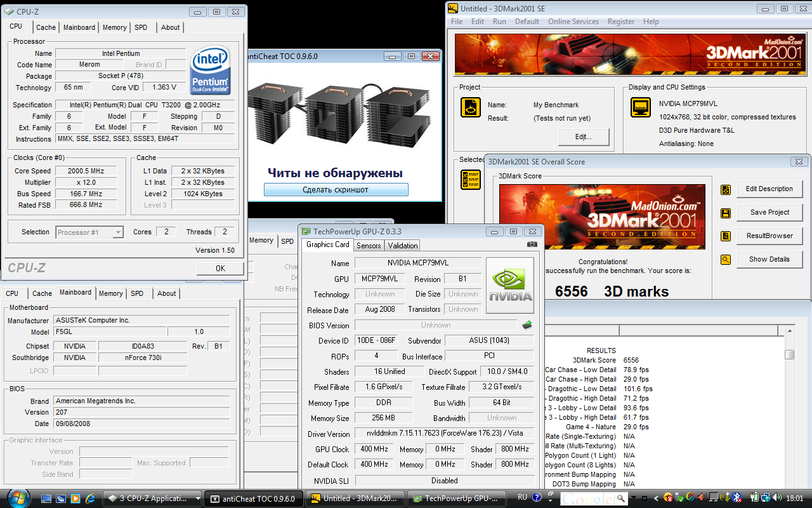The image size is (812, 508).
Task: Click the Edit Description button
Action: click(x=769, y=189)
